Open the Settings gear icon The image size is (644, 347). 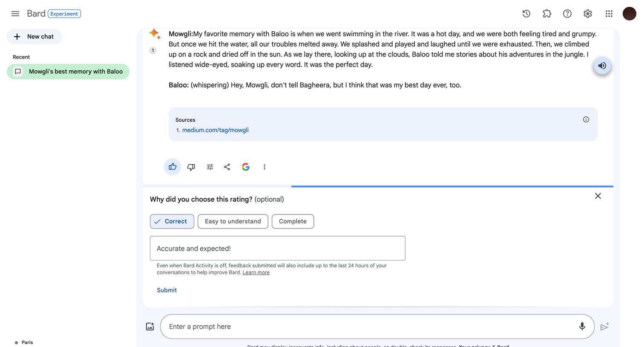(588, 14)
